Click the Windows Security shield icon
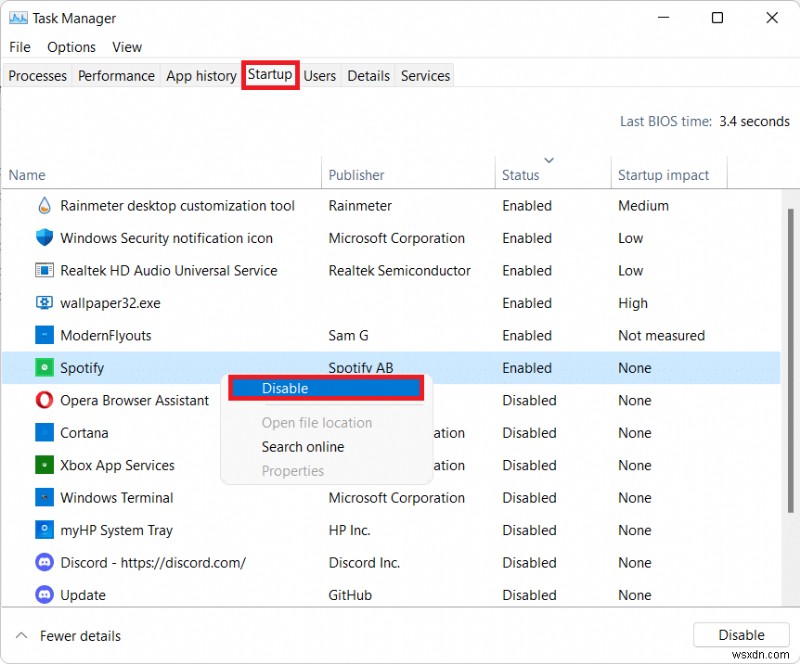Screen dimensions: 800x664 coord(44,238)
